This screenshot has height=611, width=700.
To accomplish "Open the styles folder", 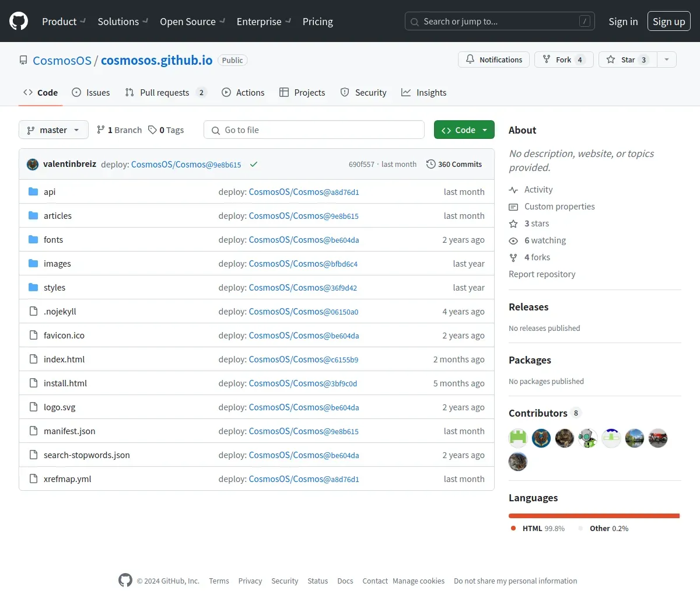I will [x=54, y=287].
